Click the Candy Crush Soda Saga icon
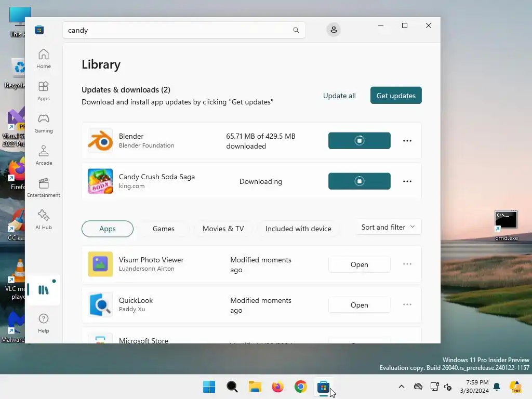 point(100,181)
